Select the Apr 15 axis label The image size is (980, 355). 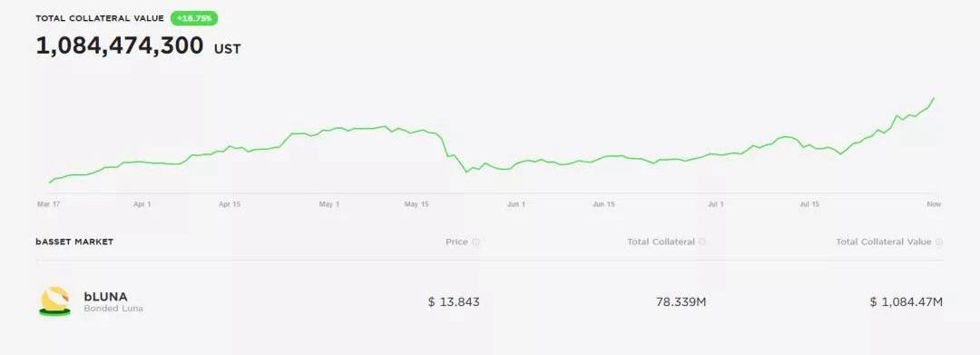(x=230, y=204)
